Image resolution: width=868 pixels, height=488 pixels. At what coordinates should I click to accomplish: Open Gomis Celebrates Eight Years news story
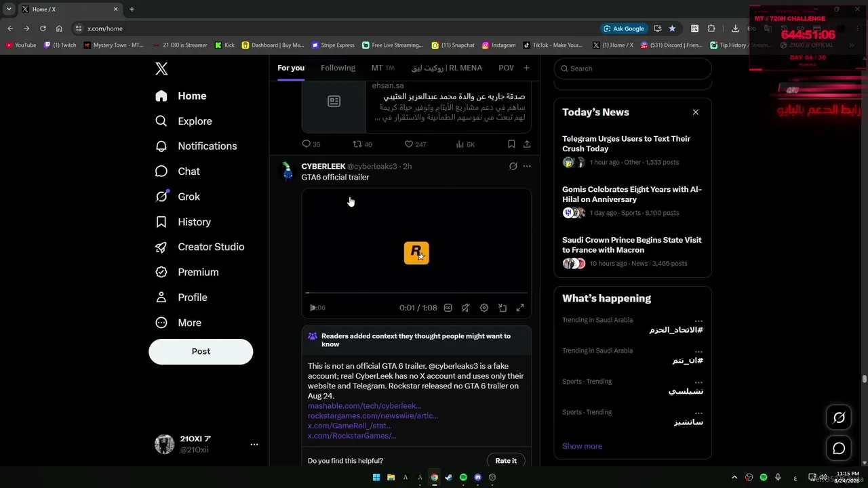(x=633, y=201)
